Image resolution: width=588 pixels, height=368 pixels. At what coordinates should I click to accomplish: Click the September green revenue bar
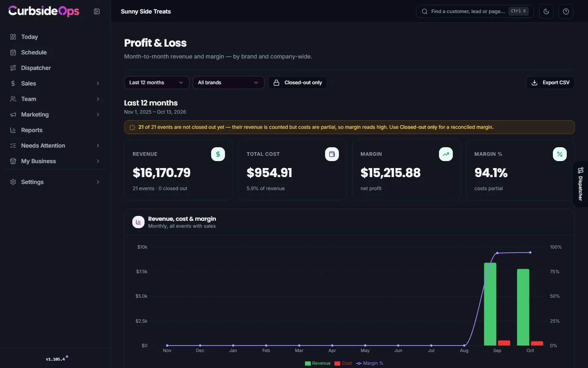(x=490, y=304)
